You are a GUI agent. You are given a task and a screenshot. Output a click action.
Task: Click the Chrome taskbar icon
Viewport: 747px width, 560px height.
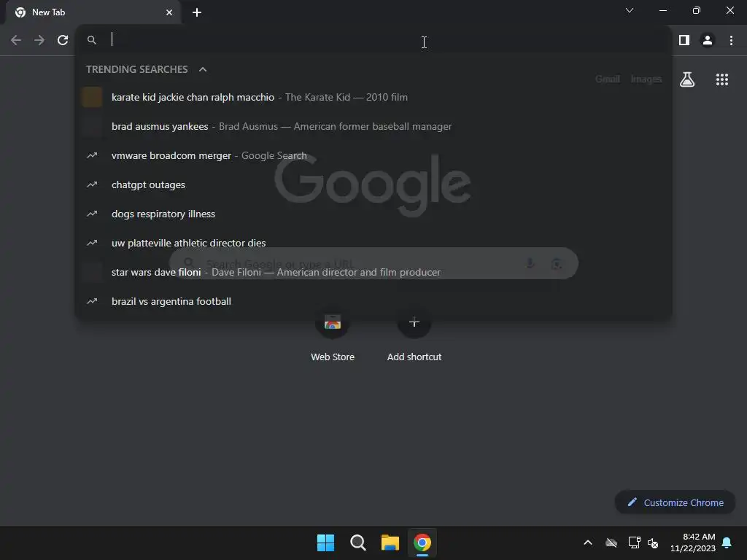(422, 542)
